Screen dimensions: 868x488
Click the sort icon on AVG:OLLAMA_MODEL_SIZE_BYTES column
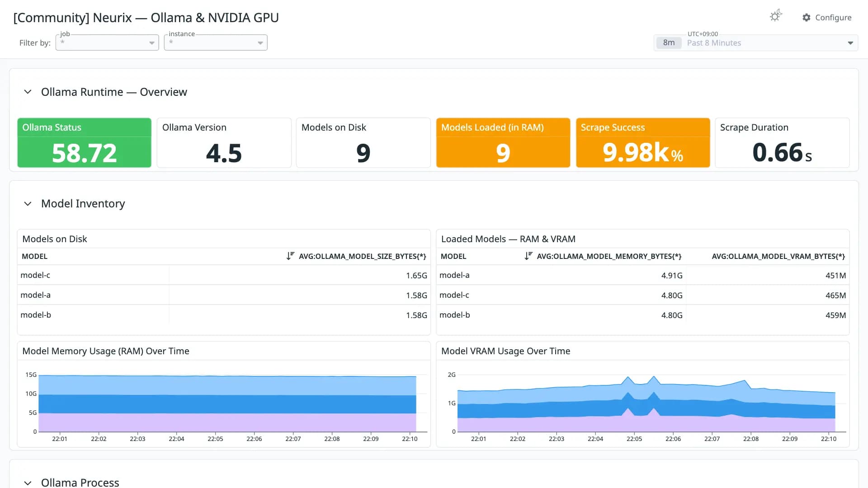290,256
